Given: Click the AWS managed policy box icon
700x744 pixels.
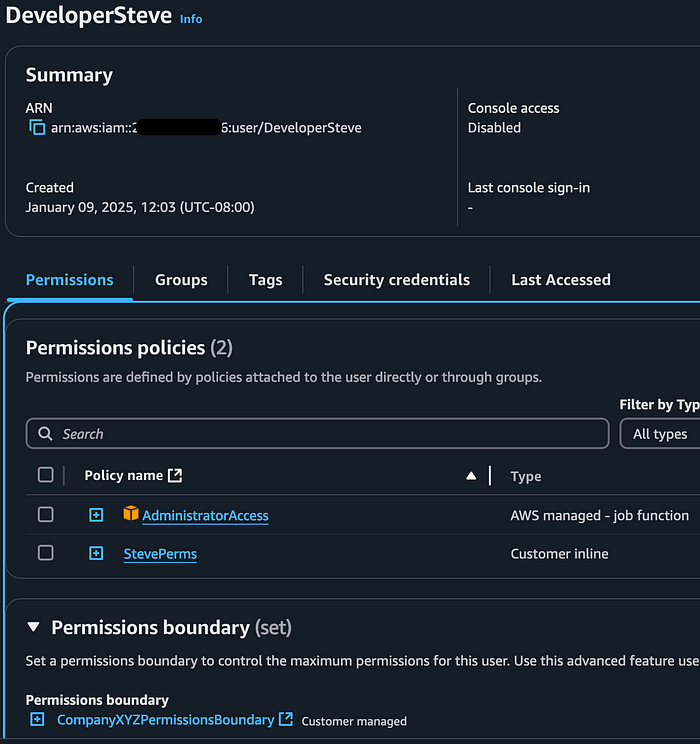Looking at the screenshot, I should coord(130,514).
